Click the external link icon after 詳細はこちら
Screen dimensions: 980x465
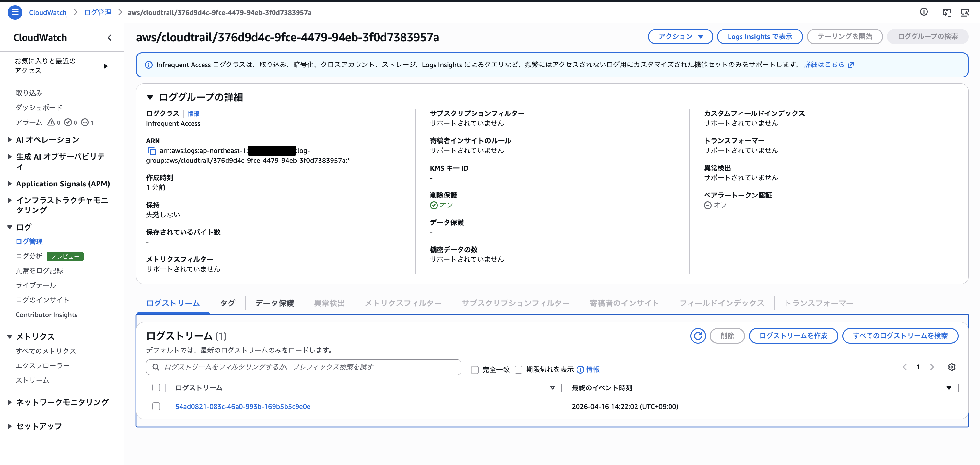coord(851,65)
